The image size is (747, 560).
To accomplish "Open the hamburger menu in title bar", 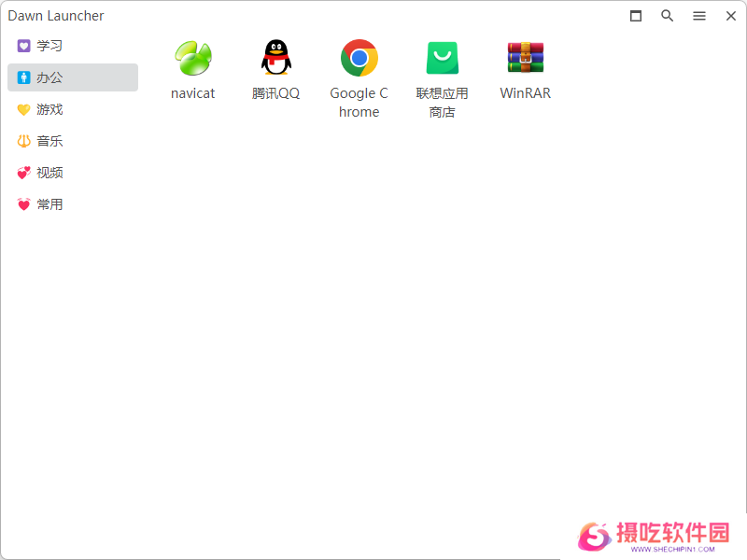I will [x=698, y=16].
